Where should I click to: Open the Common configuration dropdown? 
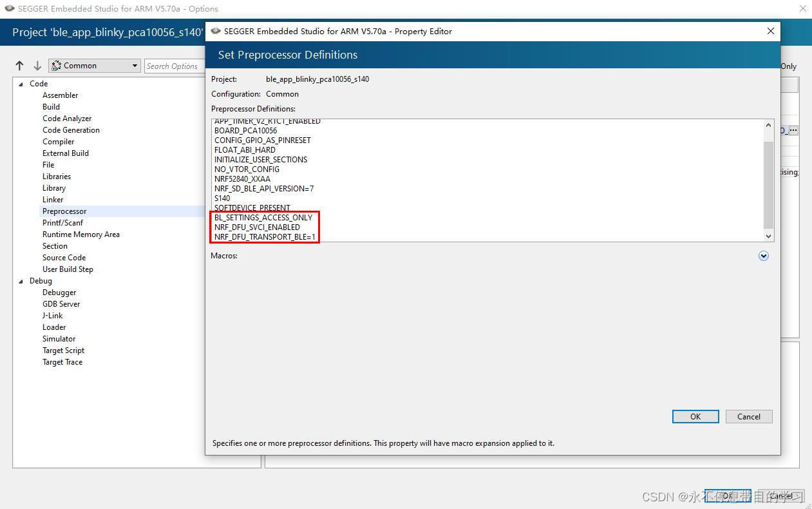[x=133, y=65]
